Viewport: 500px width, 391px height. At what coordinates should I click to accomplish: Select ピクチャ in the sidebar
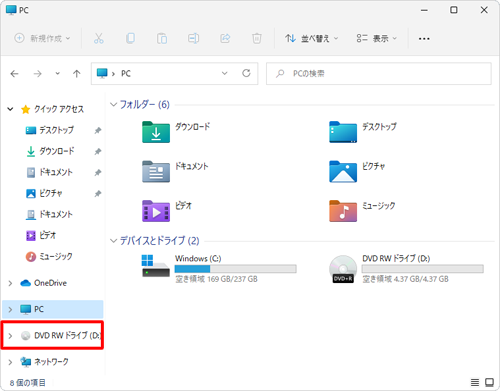click(x=44, y=193)
